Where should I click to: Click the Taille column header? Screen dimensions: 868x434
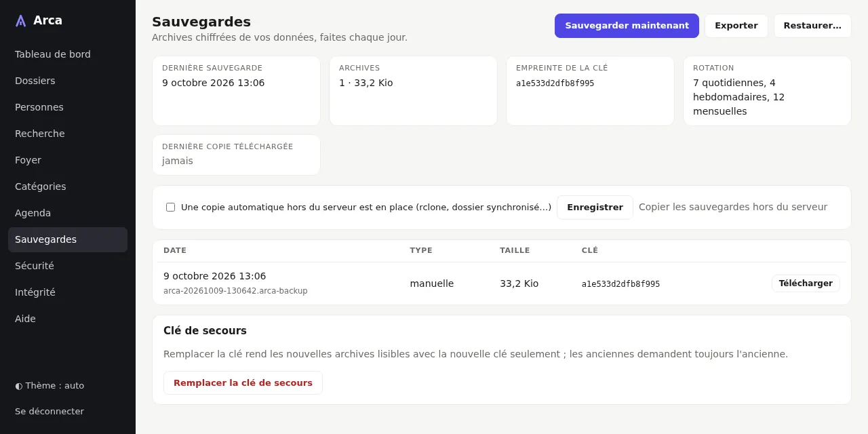coord(515,250)
